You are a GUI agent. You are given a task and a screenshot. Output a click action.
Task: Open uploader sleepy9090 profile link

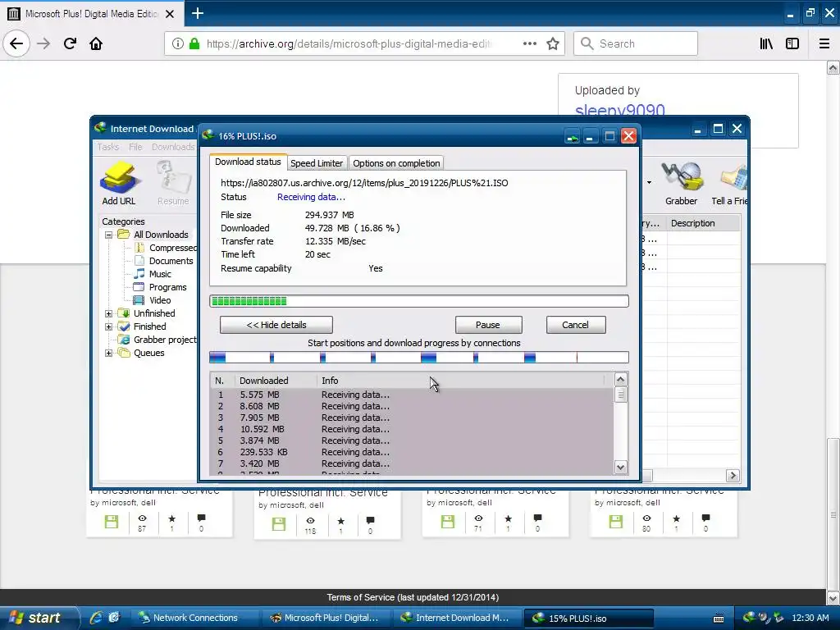coord(620,111)
